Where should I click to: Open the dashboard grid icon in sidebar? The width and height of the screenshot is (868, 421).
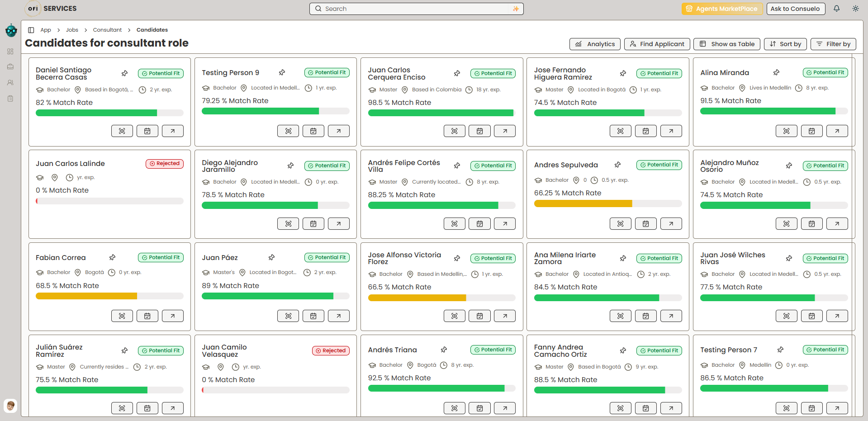click(10, 52)
